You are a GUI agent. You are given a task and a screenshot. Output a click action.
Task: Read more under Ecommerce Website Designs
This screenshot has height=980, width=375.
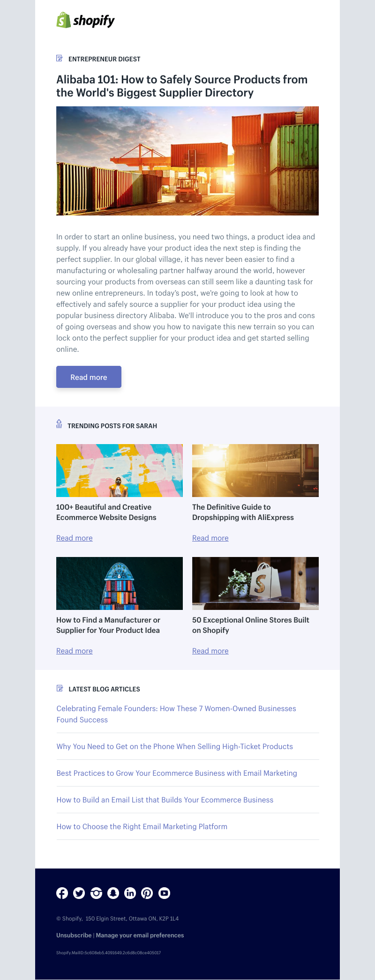(75, 538)
